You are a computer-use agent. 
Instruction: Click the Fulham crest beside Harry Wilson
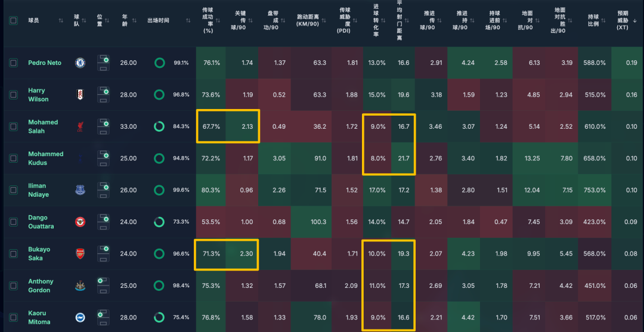tap(80, 95)
